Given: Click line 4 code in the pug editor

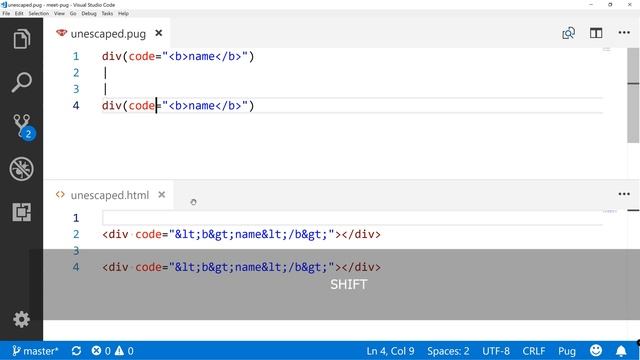Looking at the screenshot, I should (x=178, y=106).
